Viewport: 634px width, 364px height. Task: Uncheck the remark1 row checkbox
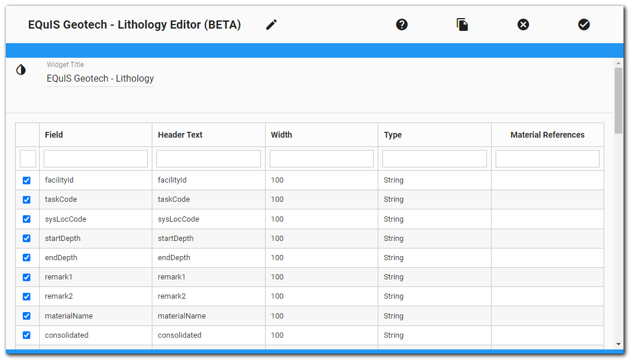[26, 277]
